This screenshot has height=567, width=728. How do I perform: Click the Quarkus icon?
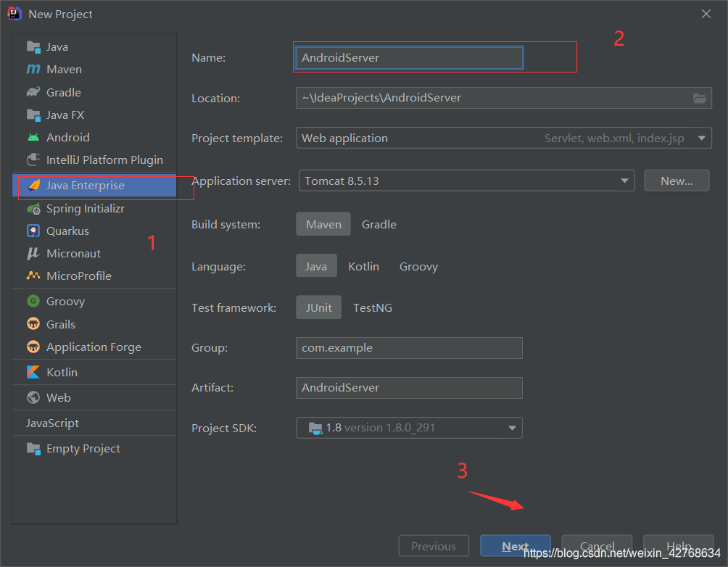tap(33, 231)
